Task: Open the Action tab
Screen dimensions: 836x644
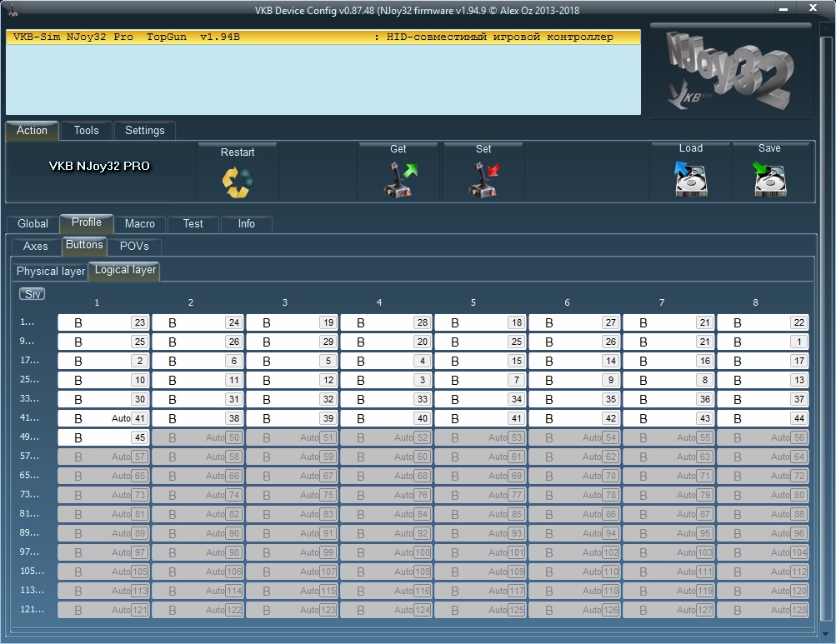Action: [x=32, y=131]
